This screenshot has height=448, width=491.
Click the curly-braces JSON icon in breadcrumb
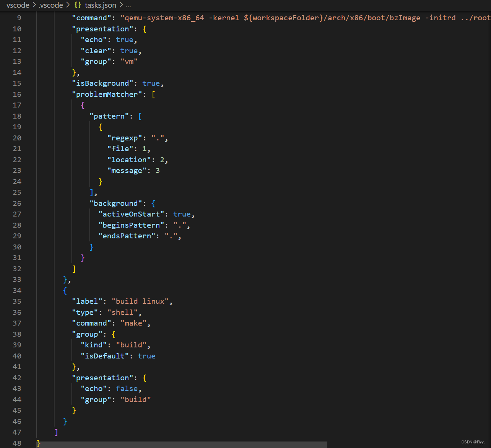pos(78,5)
